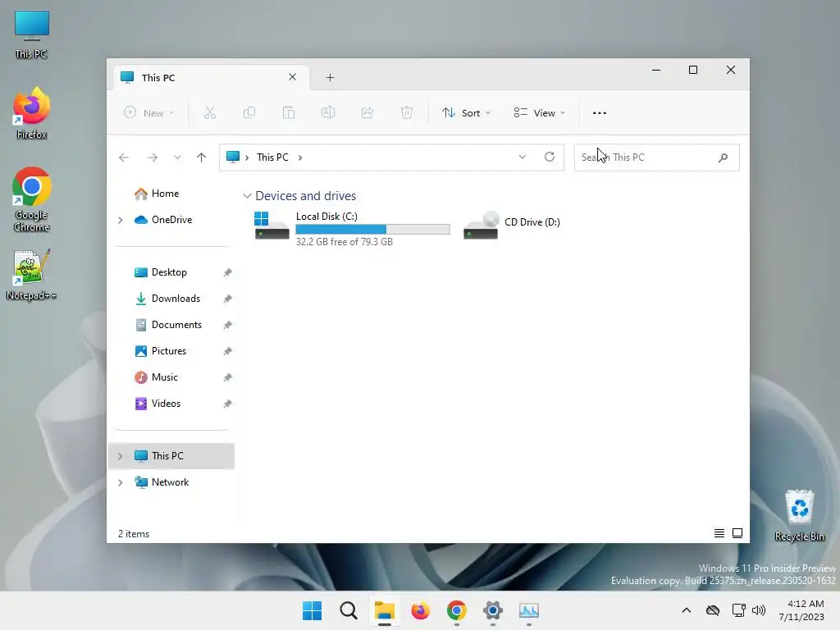Select the Local Disk (C:) drive icon
The height and width of the screenshot is (630, 840).
(x=272, y=226)
